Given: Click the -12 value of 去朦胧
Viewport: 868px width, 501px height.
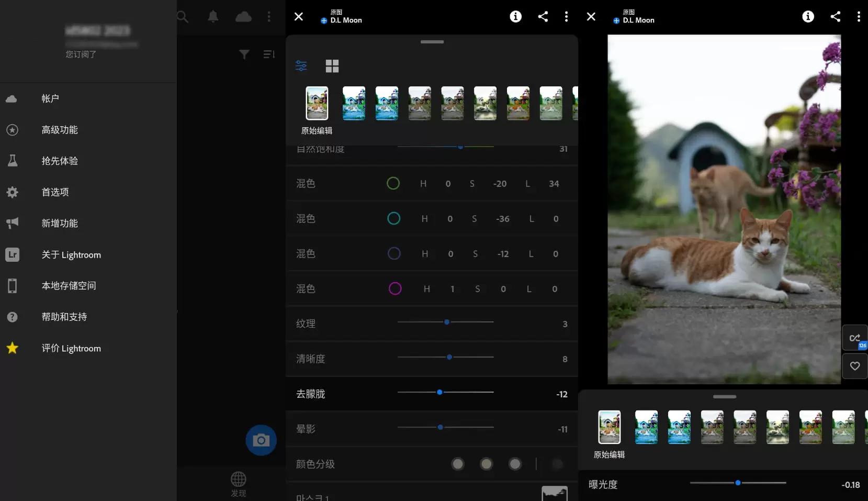Looking at the screenshot, I should tap(562, 394).
